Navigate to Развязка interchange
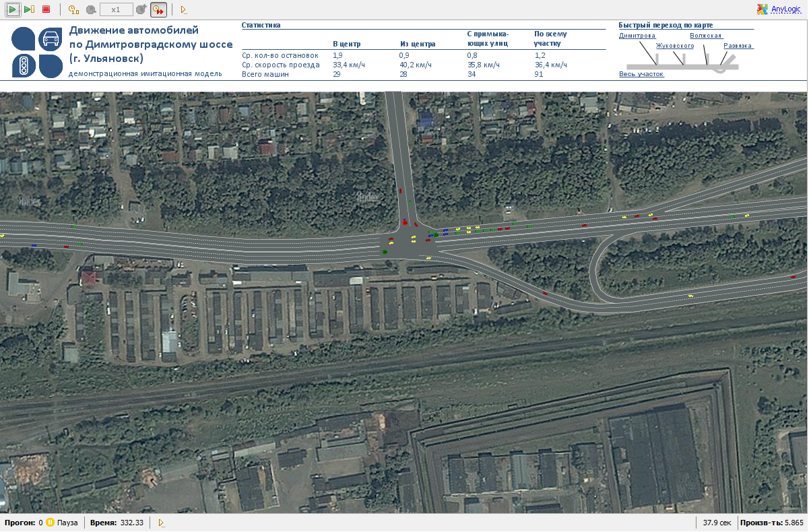This screenshot has height=532, width=809. [x=738, y=46]
